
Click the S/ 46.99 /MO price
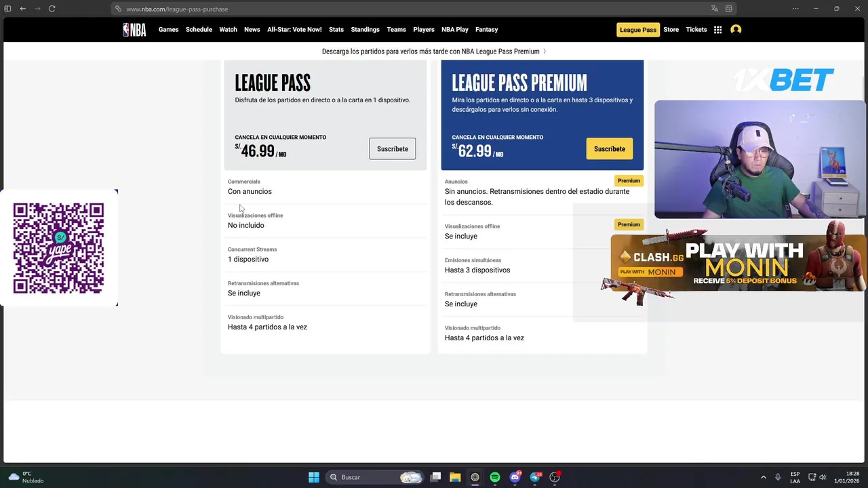[260, 151]
